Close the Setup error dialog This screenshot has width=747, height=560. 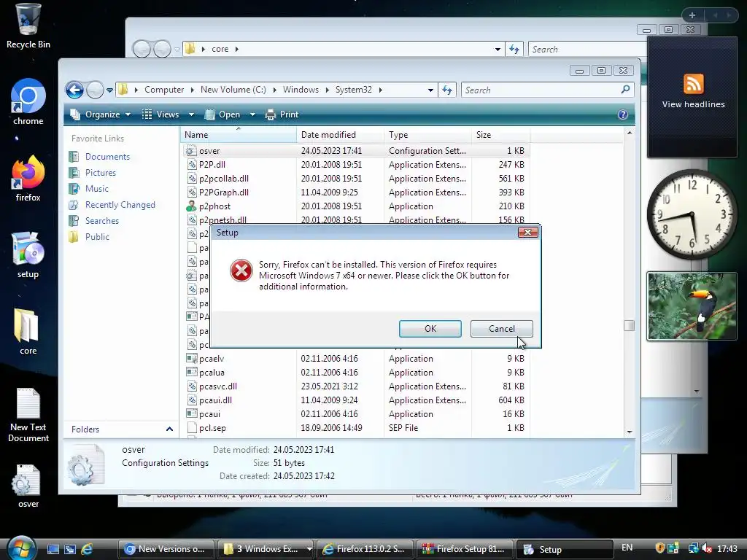(x=528, y=233)
